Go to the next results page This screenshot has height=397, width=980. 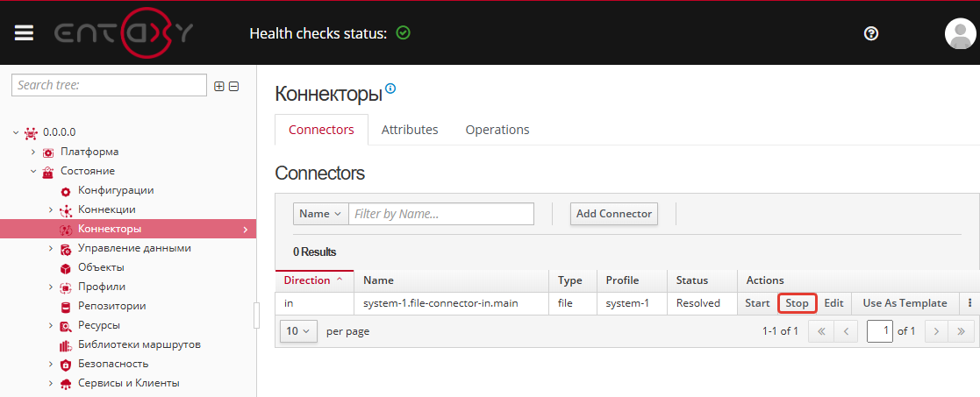(936, 331)
